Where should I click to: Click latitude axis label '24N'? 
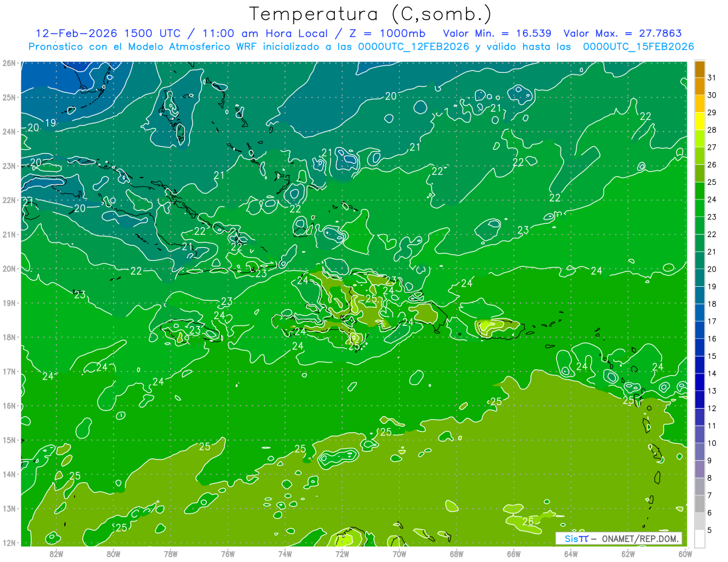coord(9,132)
